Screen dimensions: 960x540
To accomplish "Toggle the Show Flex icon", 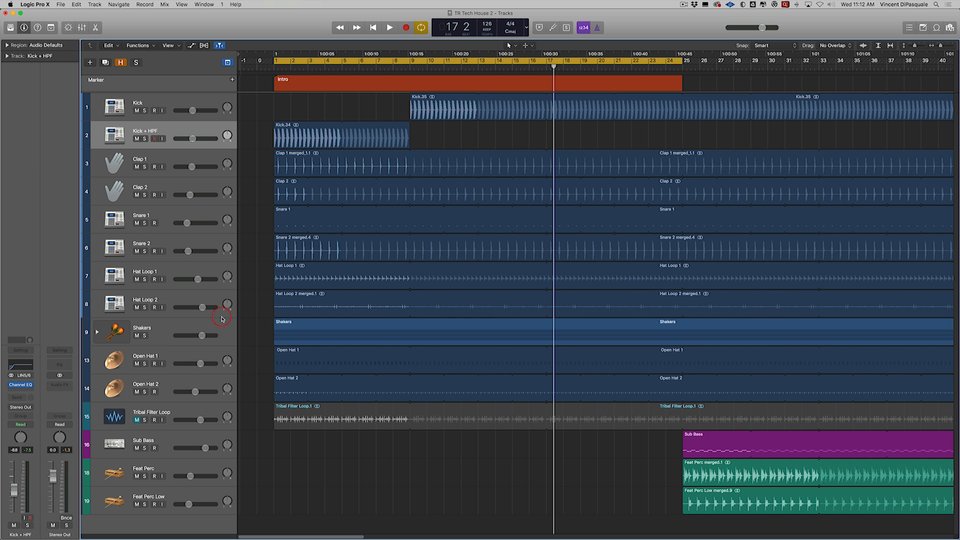I will click(x=204, y=45).
